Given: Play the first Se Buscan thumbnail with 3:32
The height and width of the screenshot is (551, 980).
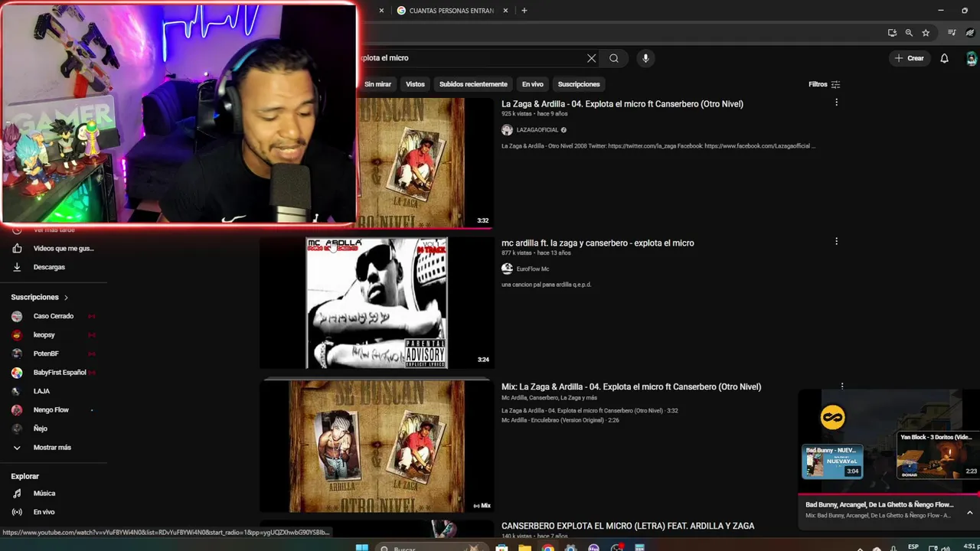Looking at the screenshot, I should click(x=425, y=162).
